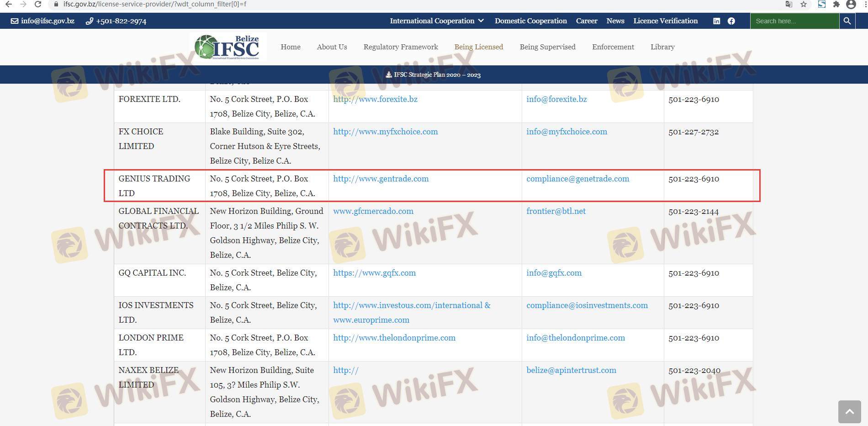This screenshot has height=426, width=868.
Task: Open the browser profile avatar icon
Action: pyautogui.click(x=851, y=4)
